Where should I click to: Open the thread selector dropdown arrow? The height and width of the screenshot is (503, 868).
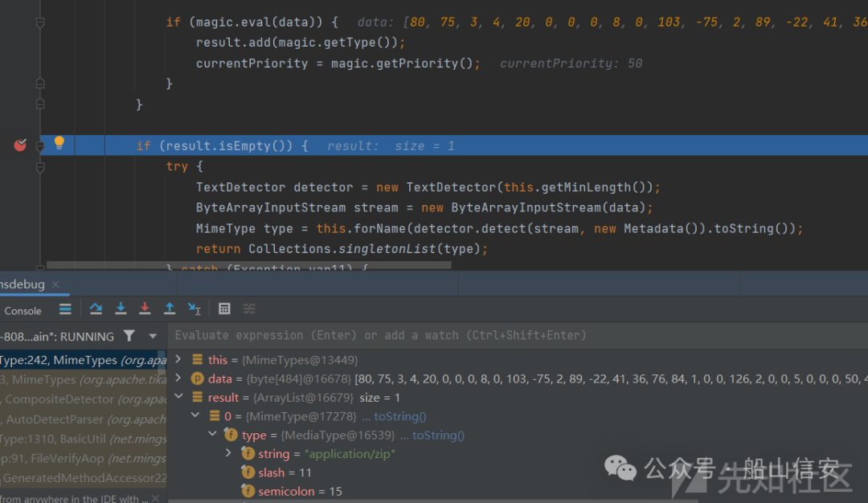pyautogui.click(x=153, y=336)
